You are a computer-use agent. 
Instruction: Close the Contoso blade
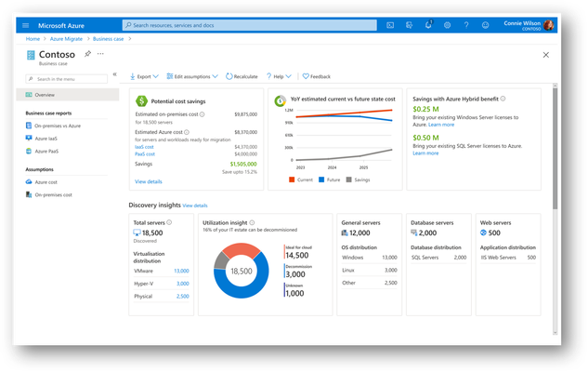[x=546, y=55]
